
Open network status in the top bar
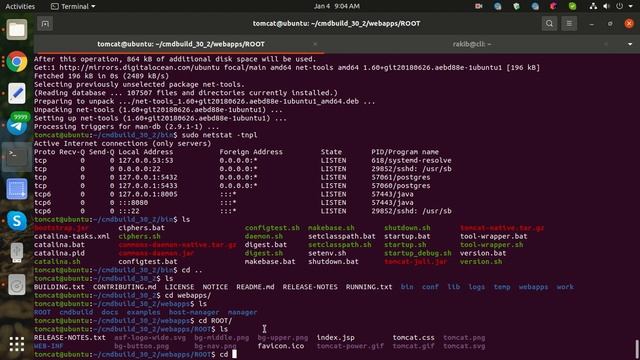593,6
